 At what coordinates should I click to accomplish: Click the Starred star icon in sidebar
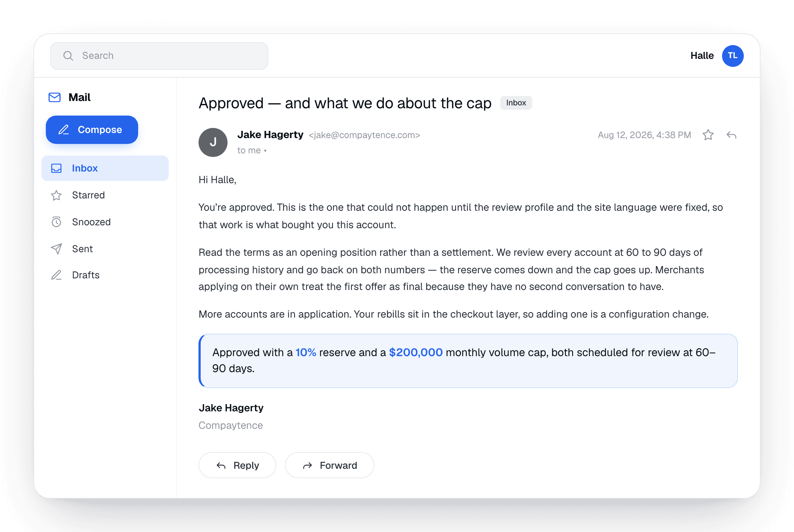click(56, 196)
